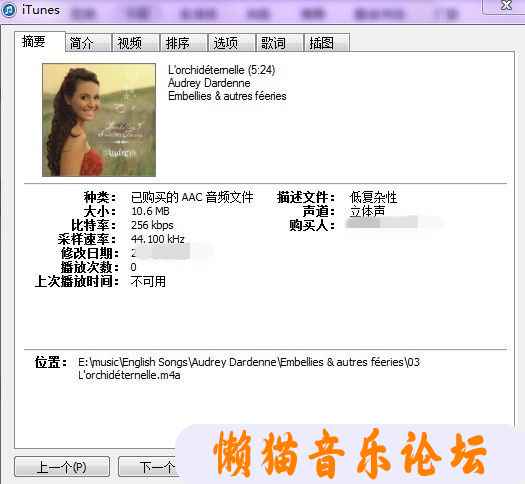The height and width of the screenshot is (484, 525).
Task: Show the 歌词 lyrics tab
Action: tap(279, 43)
